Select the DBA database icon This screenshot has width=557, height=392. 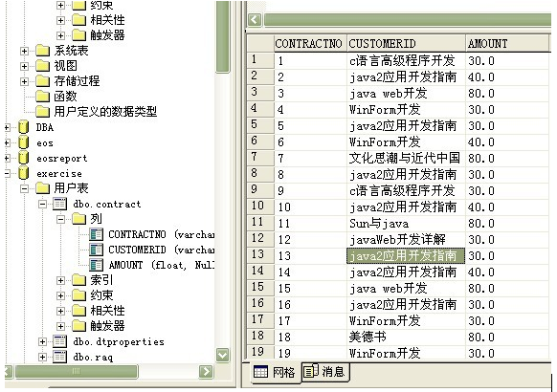23,127
